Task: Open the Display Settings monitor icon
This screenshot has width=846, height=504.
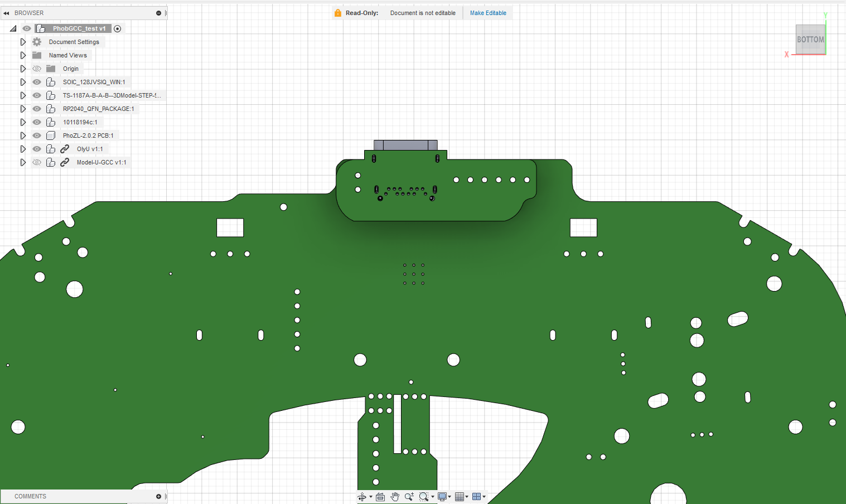Action: (x=442, y=497)
